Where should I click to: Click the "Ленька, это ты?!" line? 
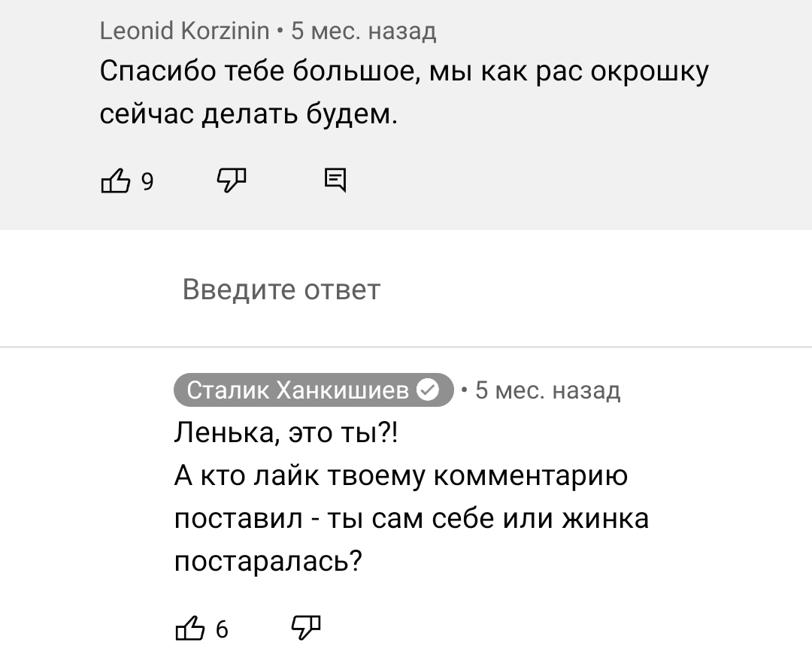pyautogui.click(x=286, y=433)
